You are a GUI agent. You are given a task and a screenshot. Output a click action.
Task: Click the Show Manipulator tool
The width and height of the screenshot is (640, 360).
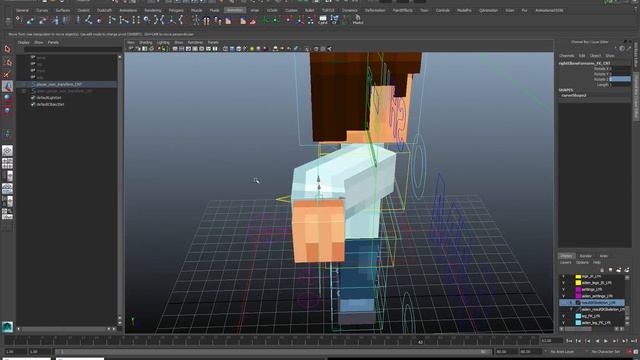click(x=7, y=134)
